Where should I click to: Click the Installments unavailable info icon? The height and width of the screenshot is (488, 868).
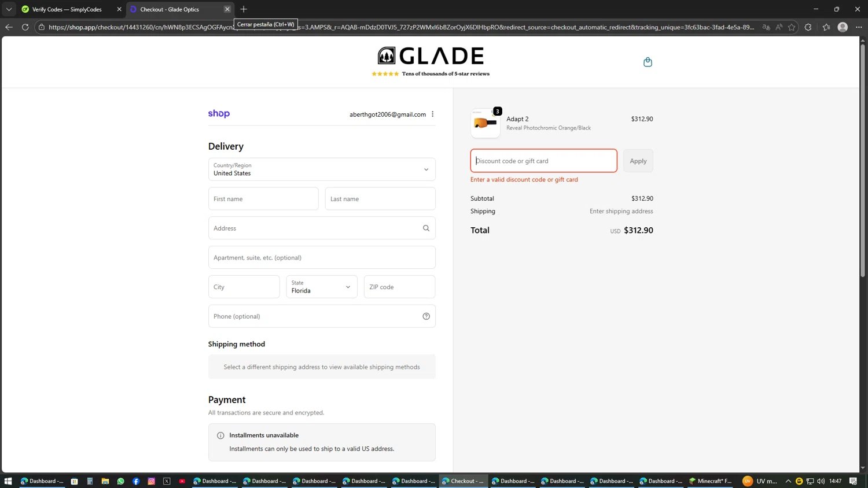[x=220, y=435]
